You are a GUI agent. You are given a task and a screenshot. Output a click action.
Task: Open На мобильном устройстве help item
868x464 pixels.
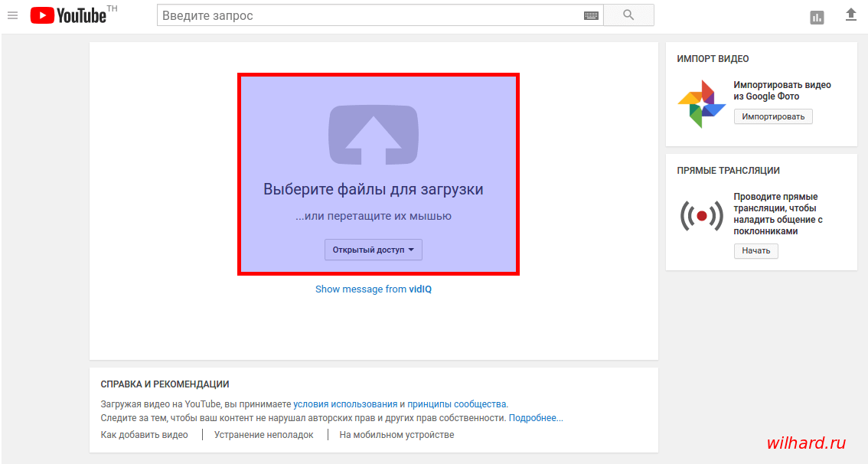[396, 435]
